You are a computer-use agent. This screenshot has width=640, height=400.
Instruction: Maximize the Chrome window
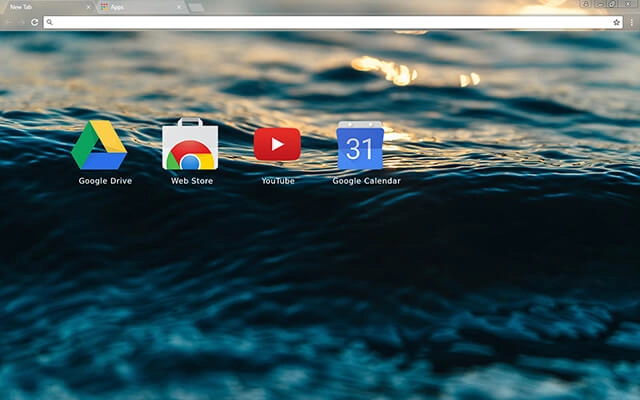point(612,4)
